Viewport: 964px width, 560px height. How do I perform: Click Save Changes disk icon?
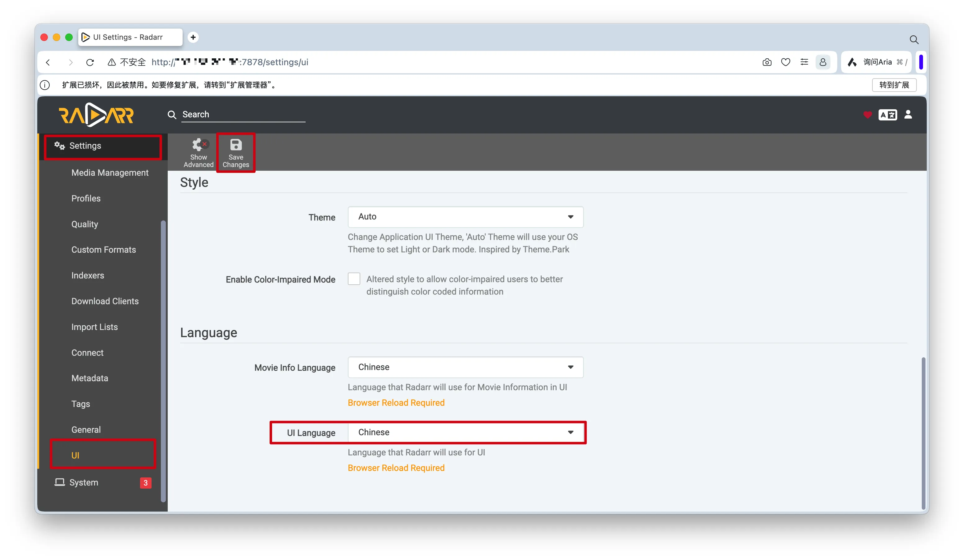[236, 144]
